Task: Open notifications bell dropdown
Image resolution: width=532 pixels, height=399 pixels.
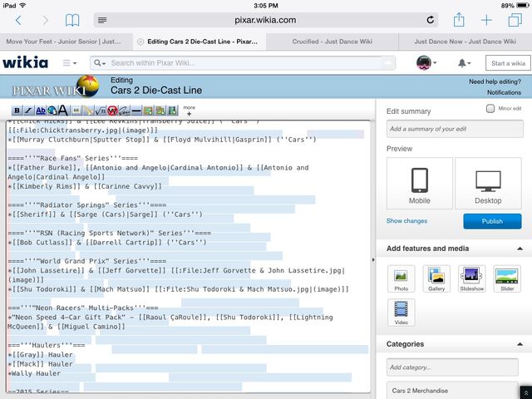Action: (464, 63)
